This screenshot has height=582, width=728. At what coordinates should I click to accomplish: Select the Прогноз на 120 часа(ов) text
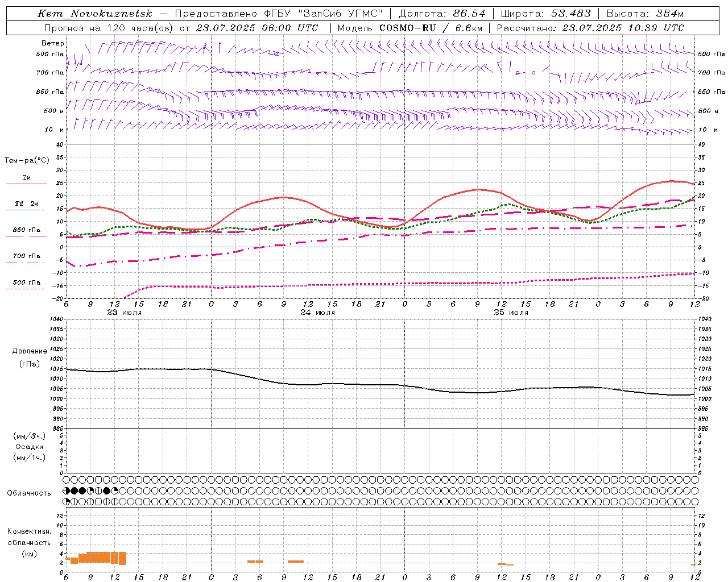click(x=110, y=28)
